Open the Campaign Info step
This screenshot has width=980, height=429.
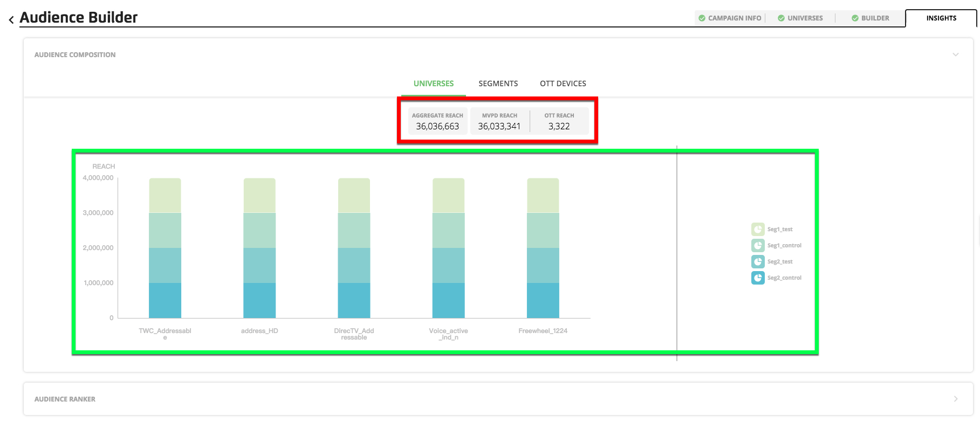coord(730,18)
